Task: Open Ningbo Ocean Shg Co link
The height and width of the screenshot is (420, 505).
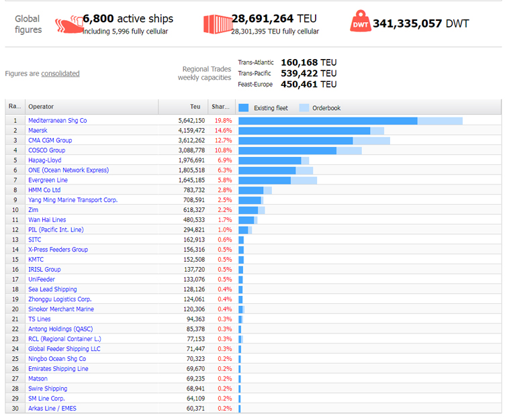Action: (x=57, y=359)
